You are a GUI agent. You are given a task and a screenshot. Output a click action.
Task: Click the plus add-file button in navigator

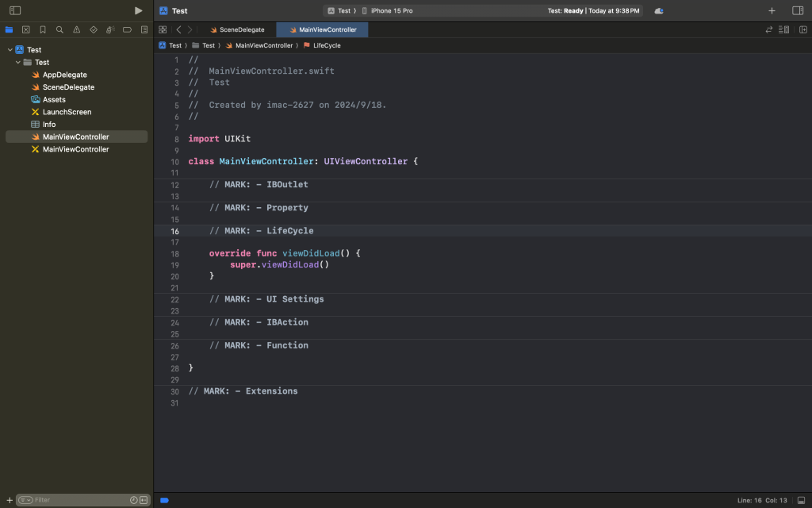point(10,500)
